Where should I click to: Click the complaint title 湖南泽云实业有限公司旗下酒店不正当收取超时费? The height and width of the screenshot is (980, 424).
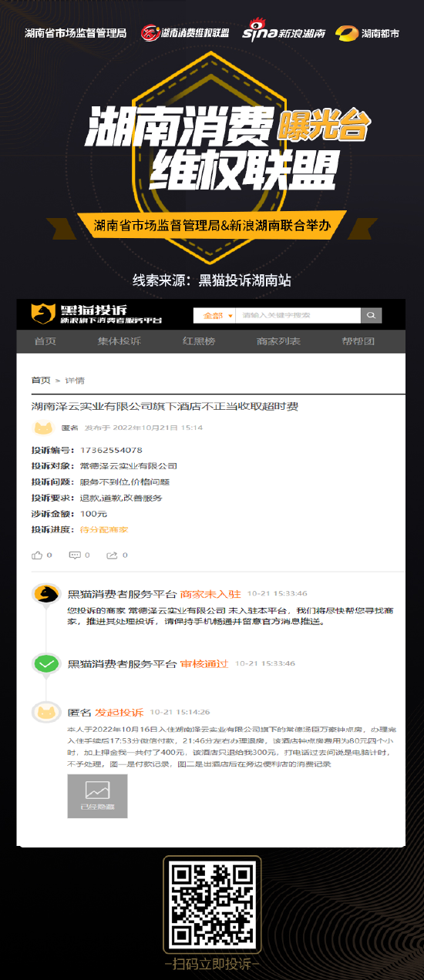point(164,406)
